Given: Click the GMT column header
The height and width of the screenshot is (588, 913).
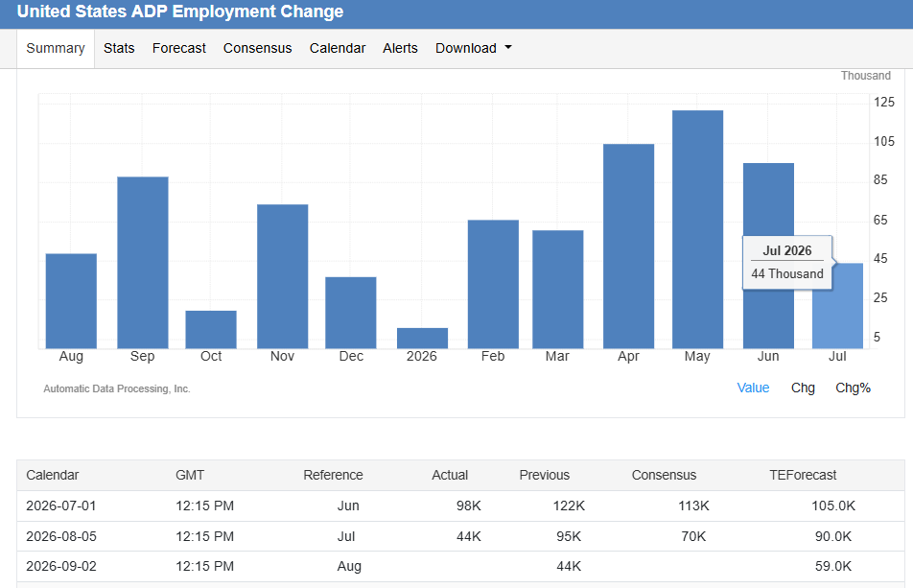Looking at the screenshot, I should [x=190, y=475].
